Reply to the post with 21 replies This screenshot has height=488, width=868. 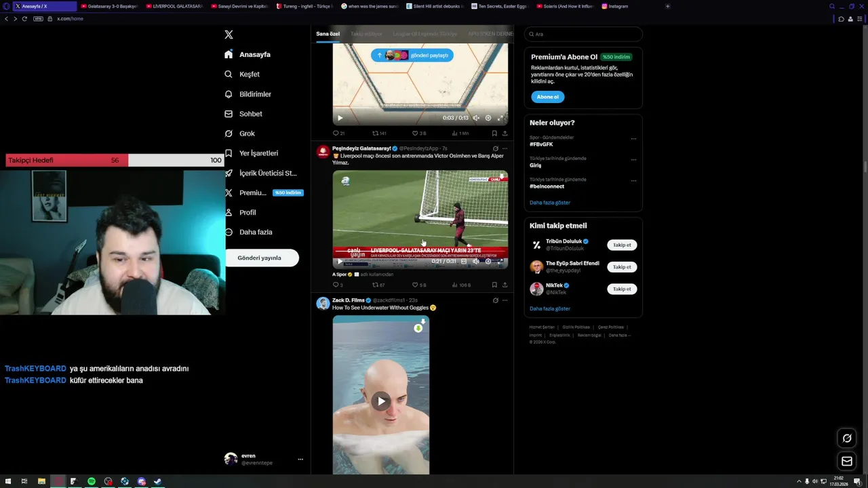click(338, 134)
